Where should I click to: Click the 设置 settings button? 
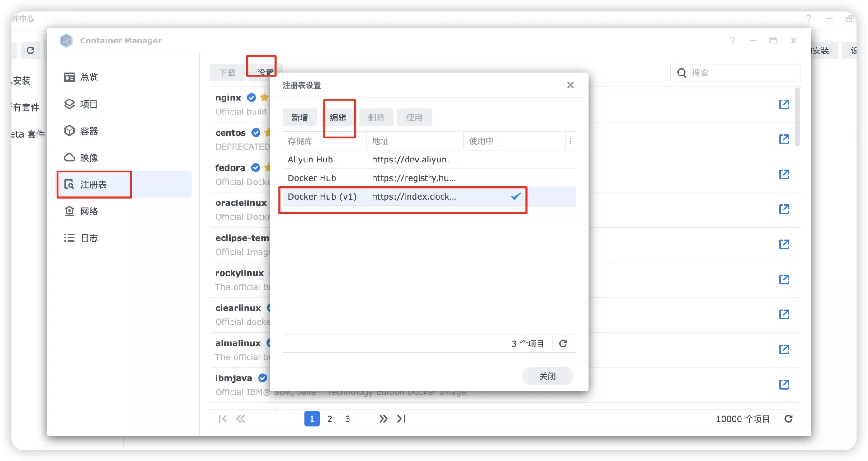point(265,73)
